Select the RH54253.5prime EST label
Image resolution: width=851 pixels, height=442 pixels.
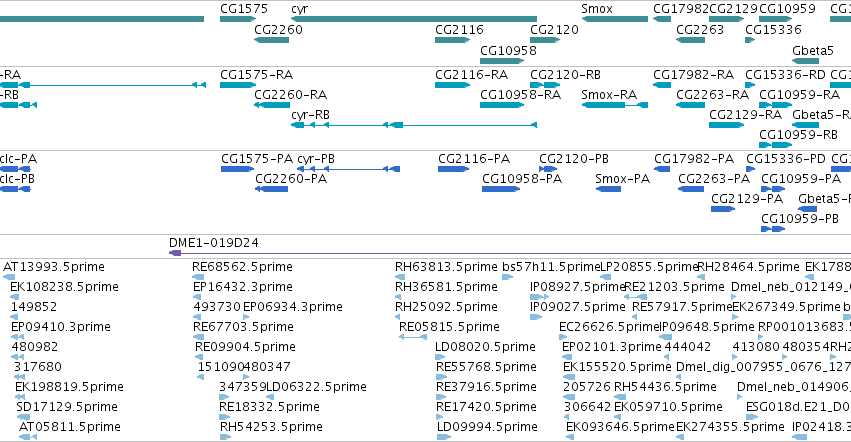271,427
